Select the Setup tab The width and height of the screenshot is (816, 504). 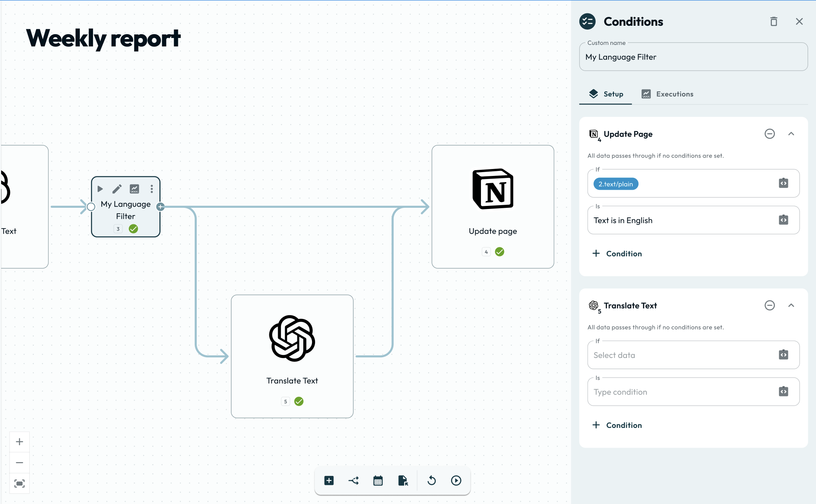[x=606, y=94]
